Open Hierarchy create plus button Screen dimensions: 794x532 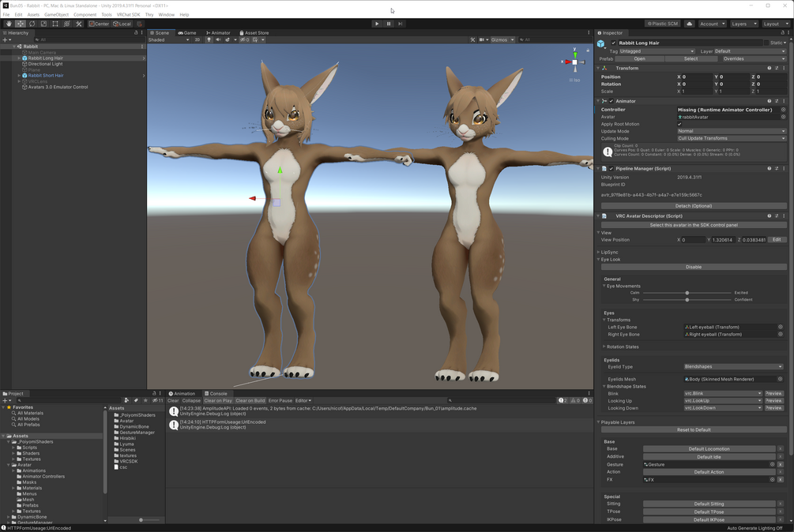pyautogui.click(x=5, y=40)
